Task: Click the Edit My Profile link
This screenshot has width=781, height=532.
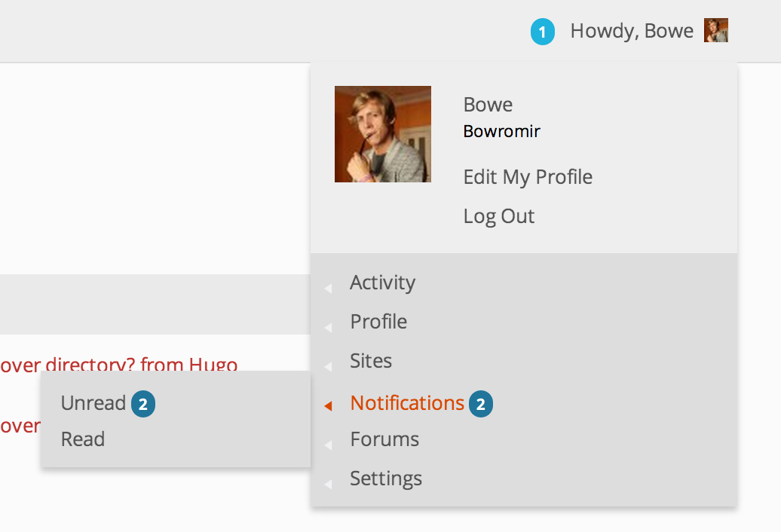Action: (x=528, y=177)
